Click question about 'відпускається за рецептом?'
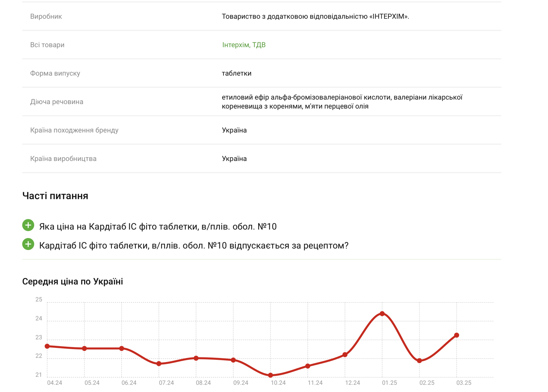The height and width of the screenshot is (392, 548). (194, 245)
